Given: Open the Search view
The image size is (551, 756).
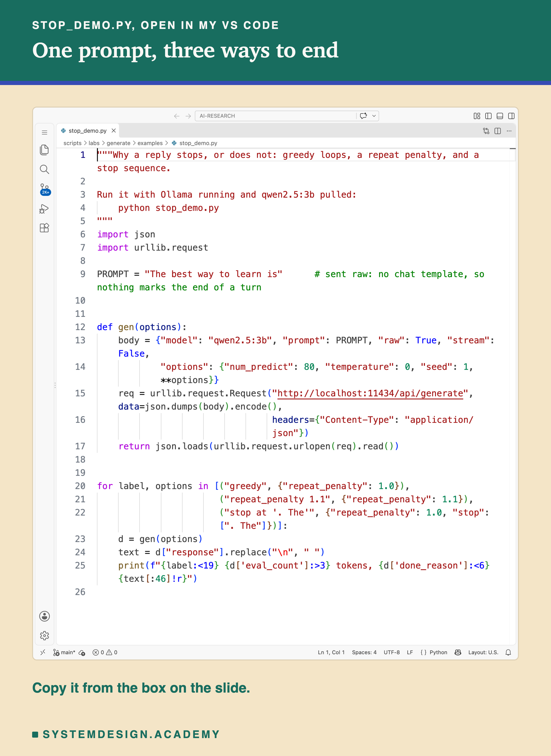Looking at the screenshot, I should 44,170.
